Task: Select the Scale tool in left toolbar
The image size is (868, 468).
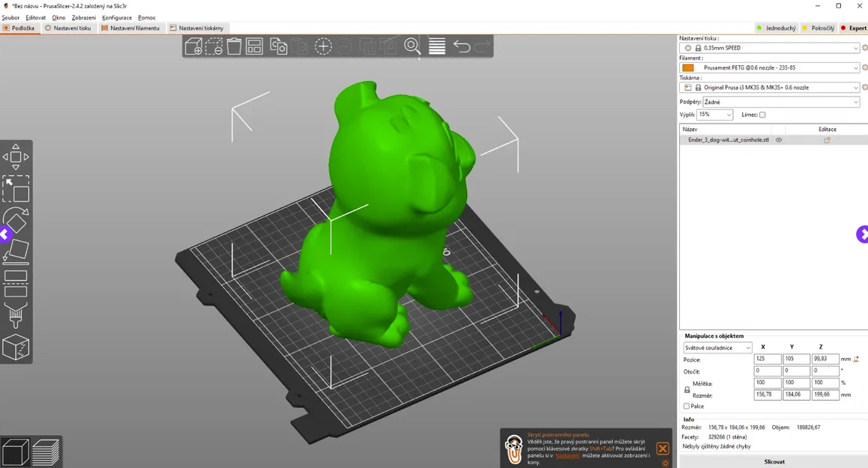Action: 16,189
